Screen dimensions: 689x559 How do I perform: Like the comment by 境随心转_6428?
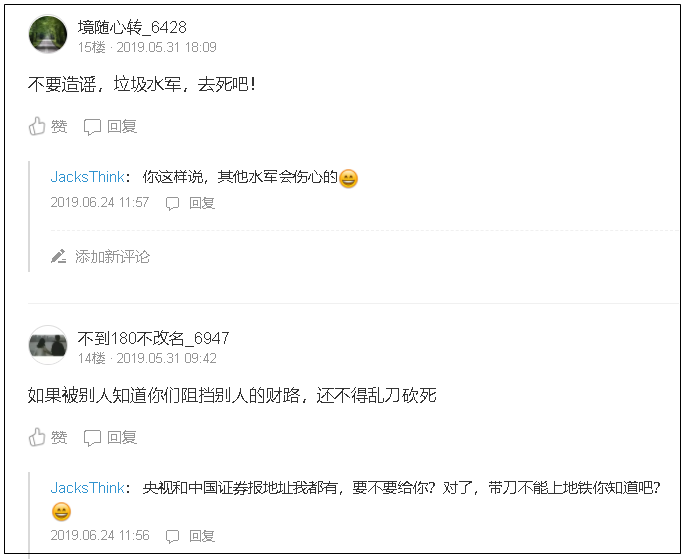(x=37, y=126)
